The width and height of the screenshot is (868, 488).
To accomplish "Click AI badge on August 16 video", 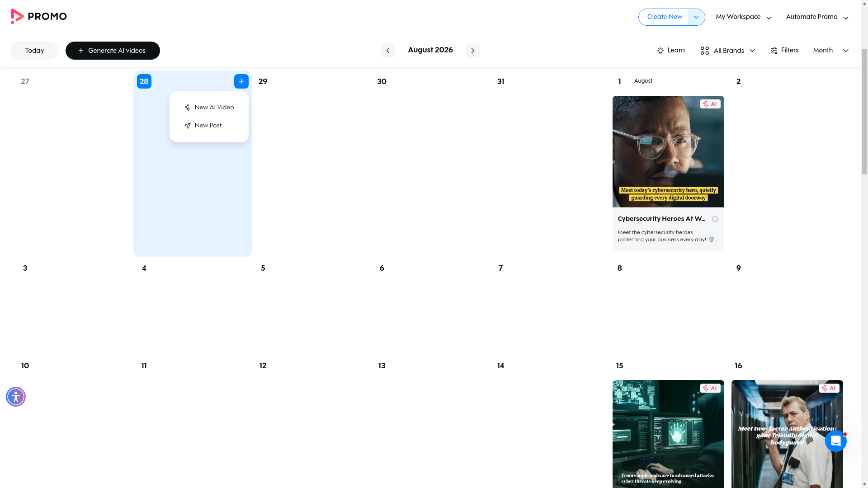I will (x=829, y=388).
